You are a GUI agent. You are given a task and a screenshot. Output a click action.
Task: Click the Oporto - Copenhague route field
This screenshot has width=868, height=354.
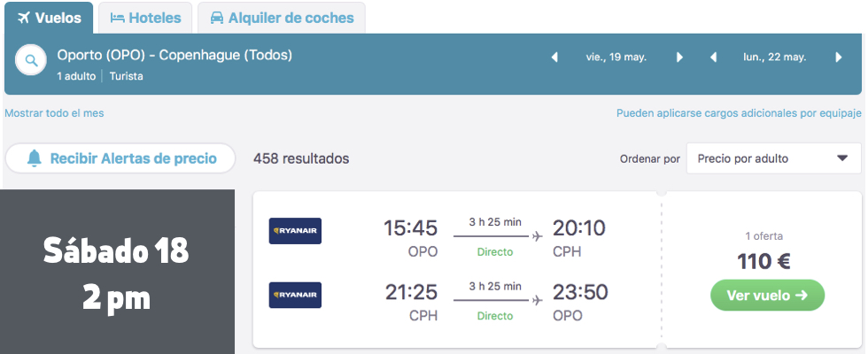pyautogui.click(x=174, y=56)
